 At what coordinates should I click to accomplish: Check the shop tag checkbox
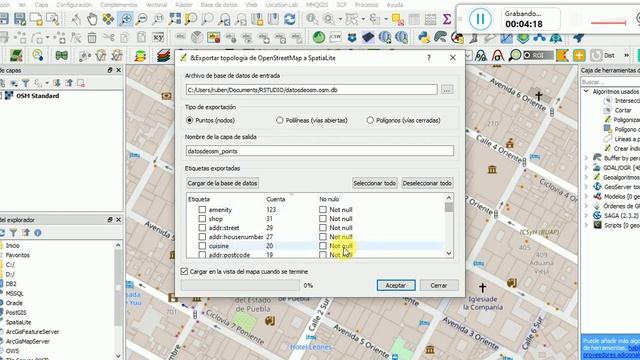coord(202,219)
